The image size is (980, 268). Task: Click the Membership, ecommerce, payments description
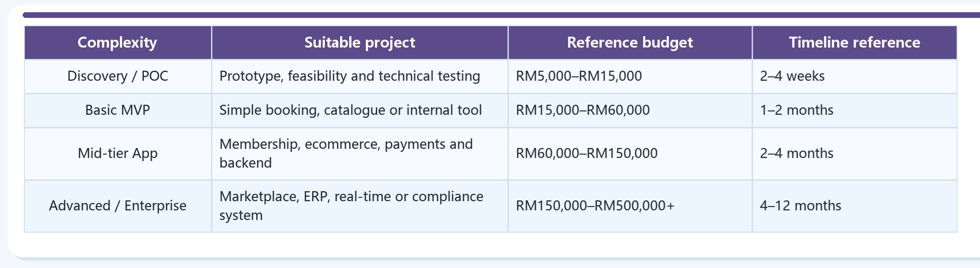point(346,153)
